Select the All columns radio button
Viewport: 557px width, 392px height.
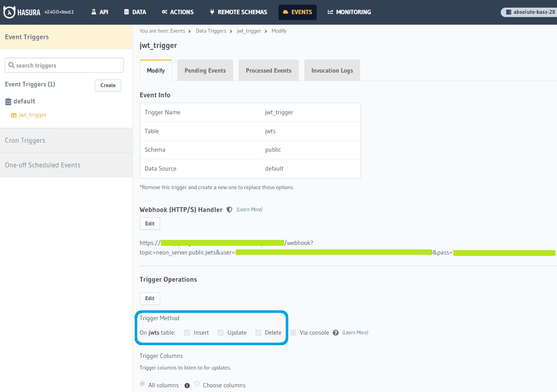(x=142, y=384)
